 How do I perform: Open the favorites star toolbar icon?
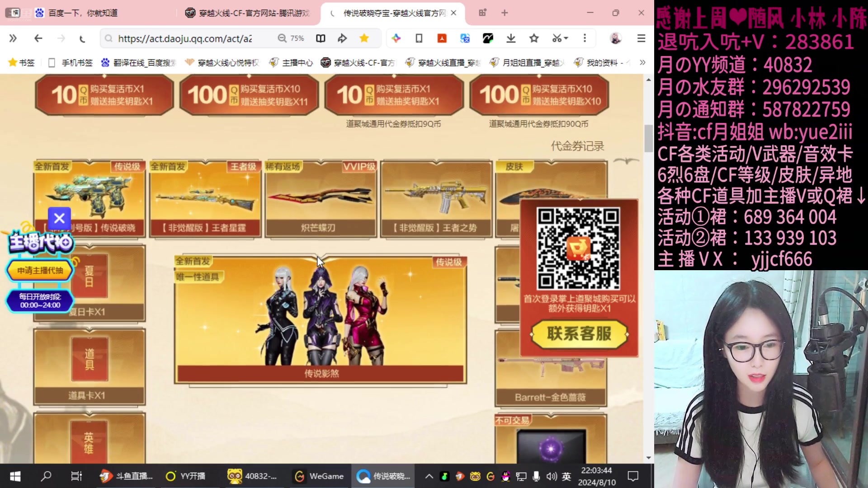[534, 38]
